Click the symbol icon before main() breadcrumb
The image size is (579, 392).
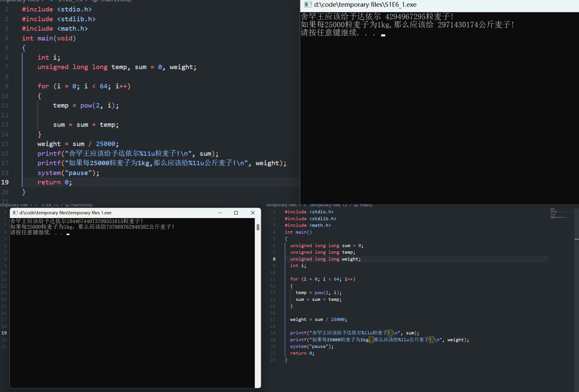[356, 205]
